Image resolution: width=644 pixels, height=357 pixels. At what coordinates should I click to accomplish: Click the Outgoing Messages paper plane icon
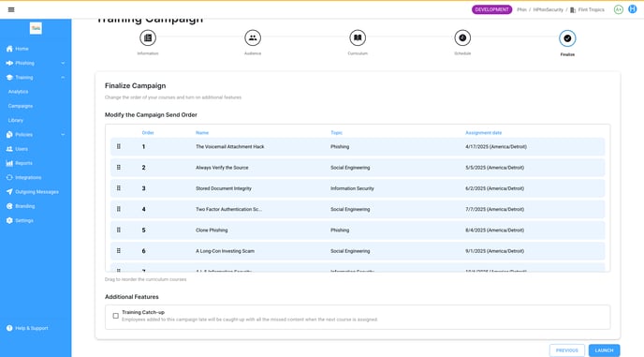tap(9, 192)
